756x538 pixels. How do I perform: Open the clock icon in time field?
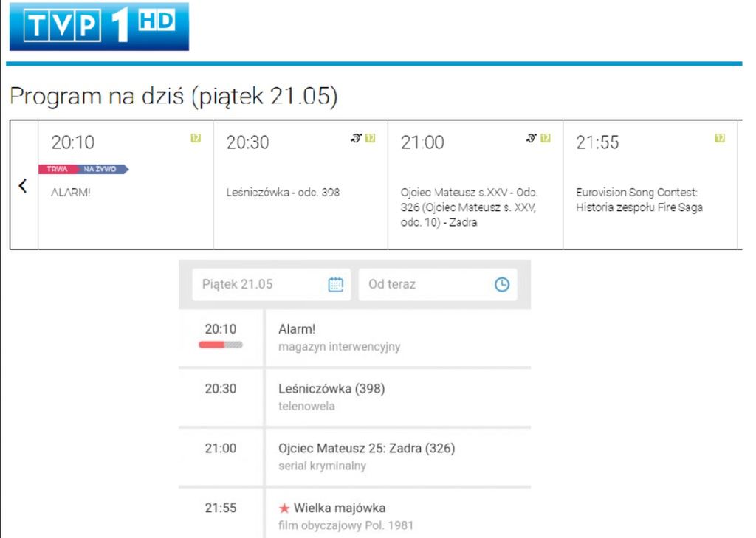pos(502,284)
